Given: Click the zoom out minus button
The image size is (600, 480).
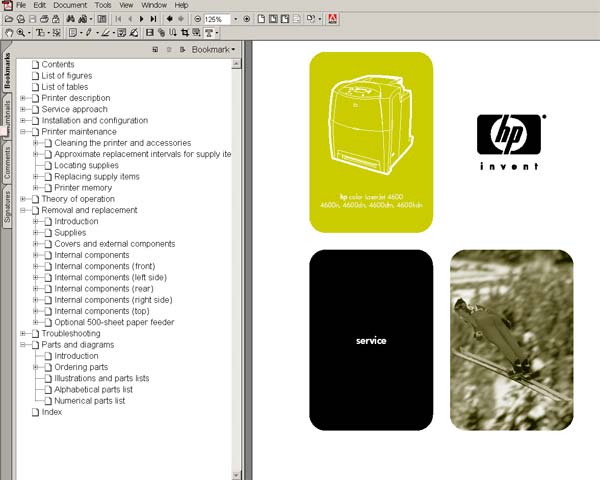Looking at the screenshot, I should 197,19.
